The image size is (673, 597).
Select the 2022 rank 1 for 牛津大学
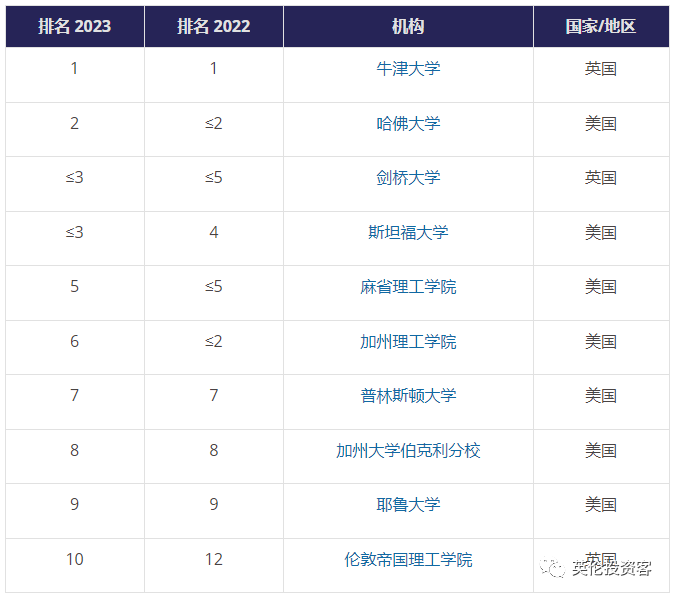214,68
